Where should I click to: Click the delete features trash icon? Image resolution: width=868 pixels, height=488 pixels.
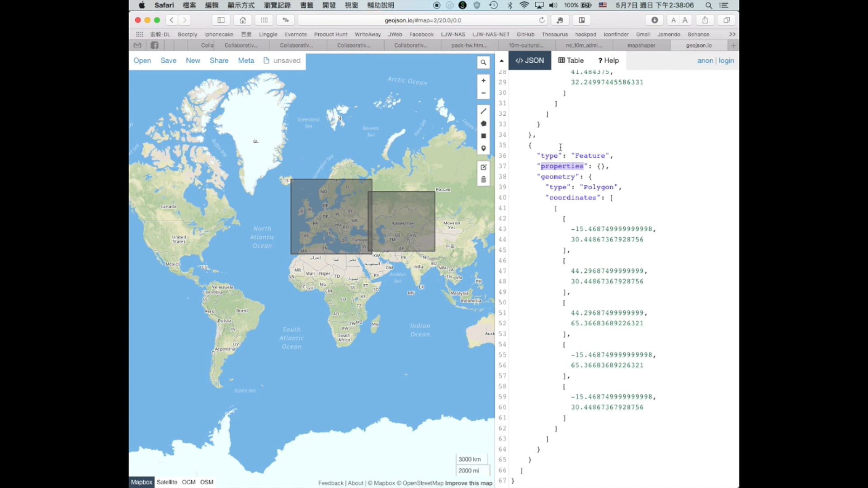click(483, 179)
